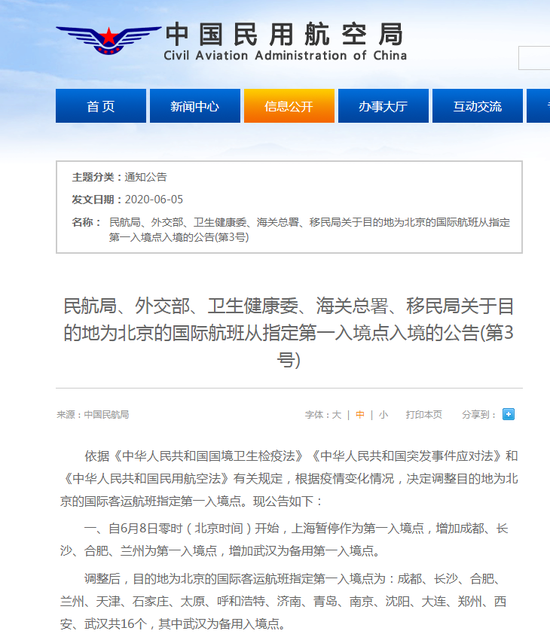Click the 来源：中国民航局 source text
550x637 pixels.
click(93, 414)
